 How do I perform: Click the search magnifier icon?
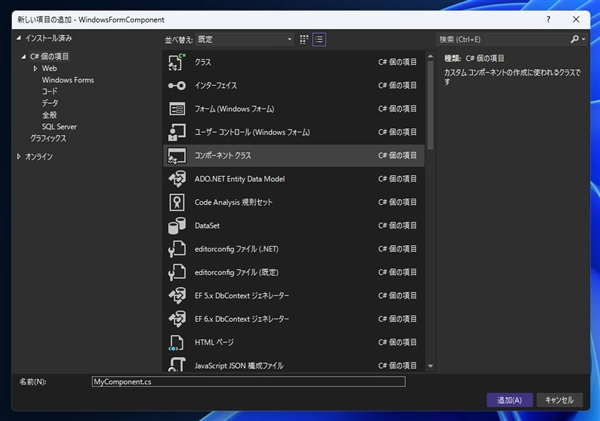574,39
